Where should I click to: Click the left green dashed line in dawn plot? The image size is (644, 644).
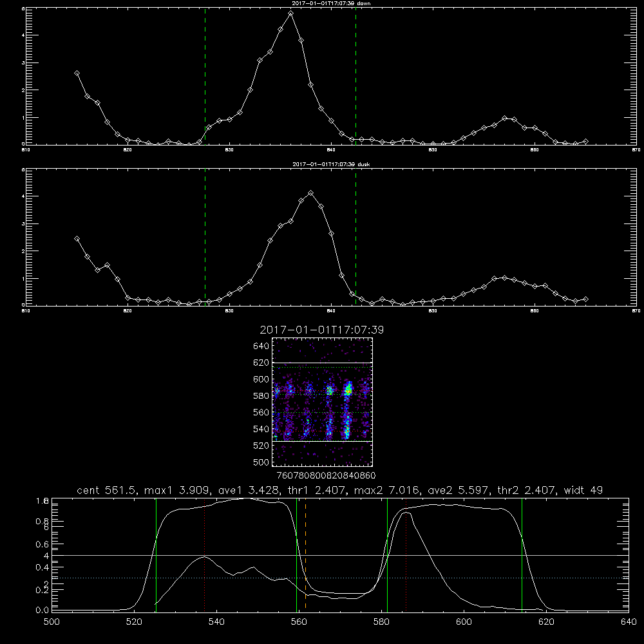coord(205,76)
